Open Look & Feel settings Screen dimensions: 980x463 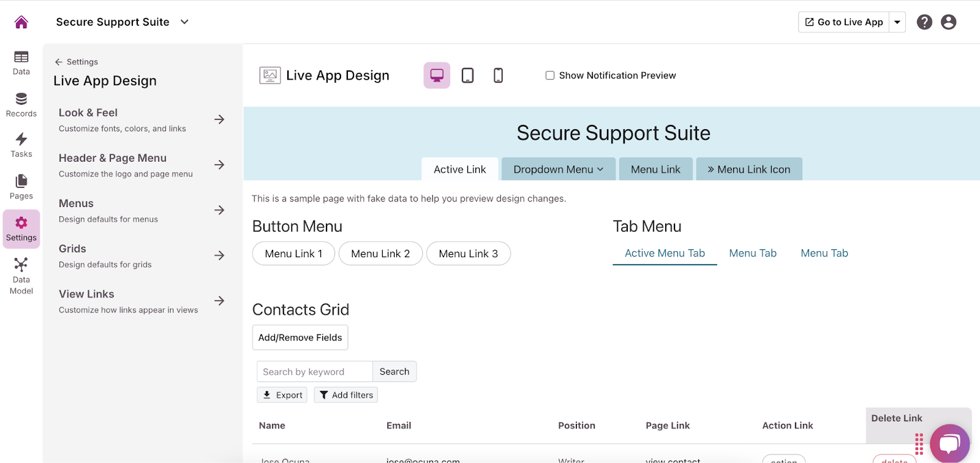[141, 120]
